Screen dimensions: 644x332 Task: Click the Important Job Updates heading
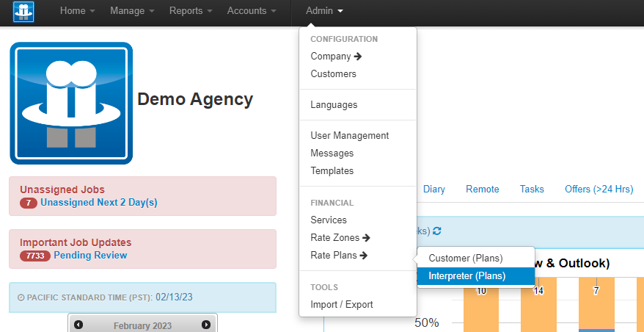pyautogui.click(x=76, y=242)
